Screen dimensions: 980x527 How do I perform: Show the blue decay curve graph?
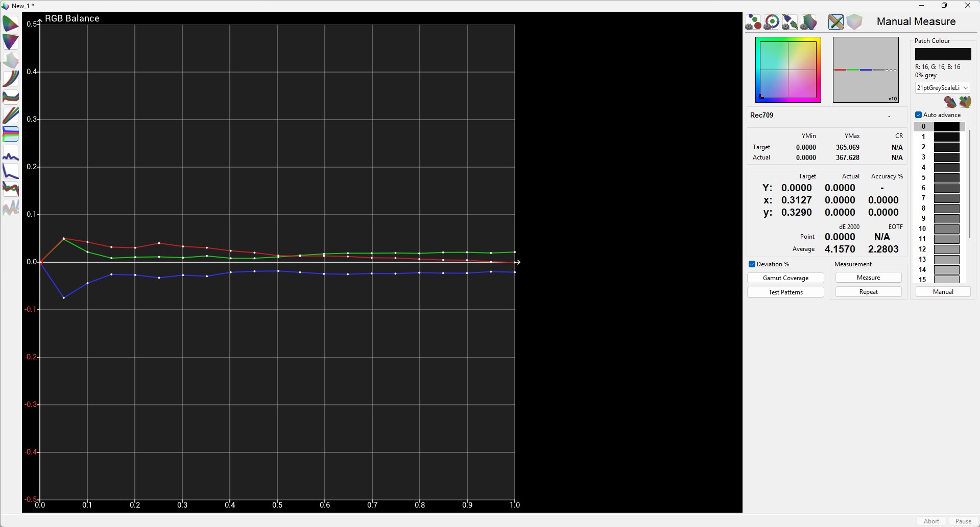pos(10,171)
